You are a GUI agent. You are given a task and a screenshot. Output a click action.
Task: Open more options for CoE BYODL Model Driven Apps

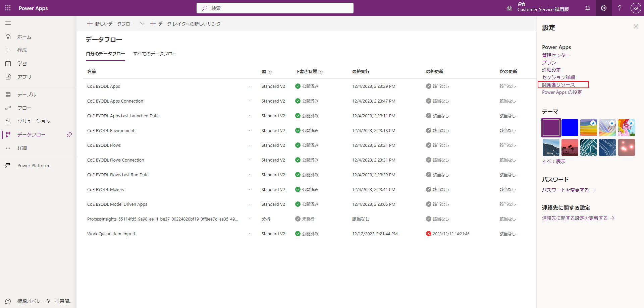pyautogui.click(x=250, y=204)
